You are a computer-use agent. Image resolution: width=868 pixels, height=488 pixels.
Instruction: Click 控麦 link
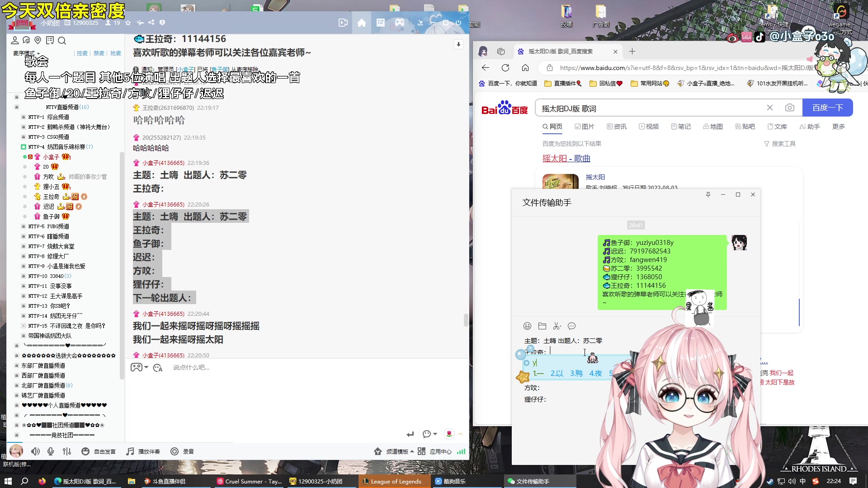82,53
